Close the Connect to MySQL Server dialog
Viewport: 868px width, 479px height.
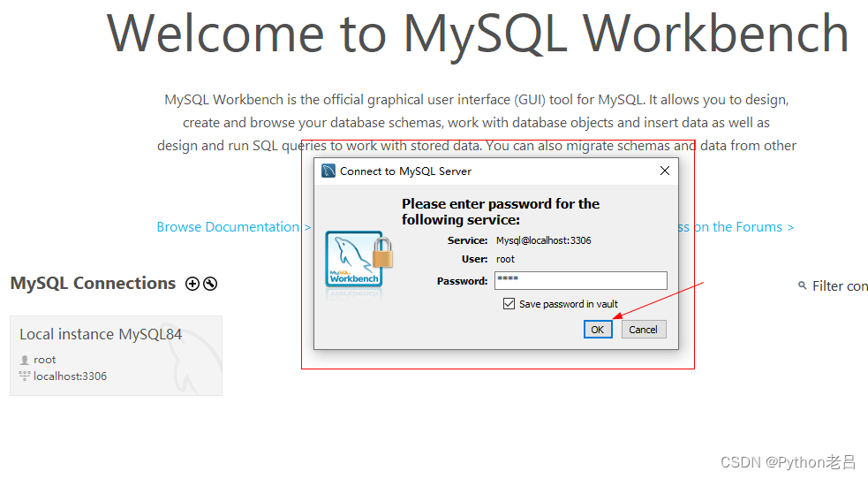pos(665,171)
